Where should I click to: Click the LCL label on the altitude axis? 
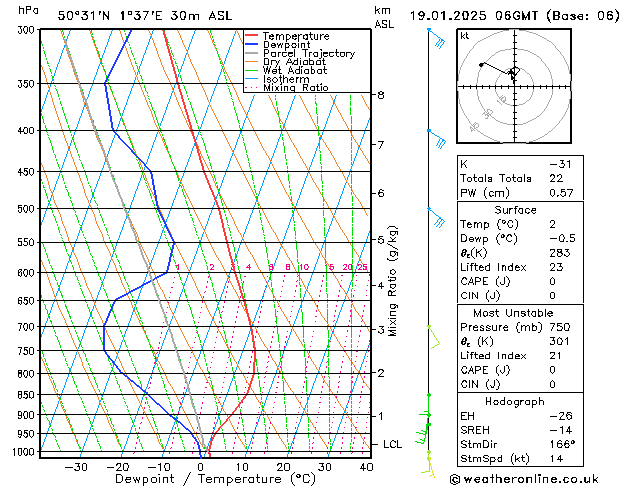(x=394, y=444)
